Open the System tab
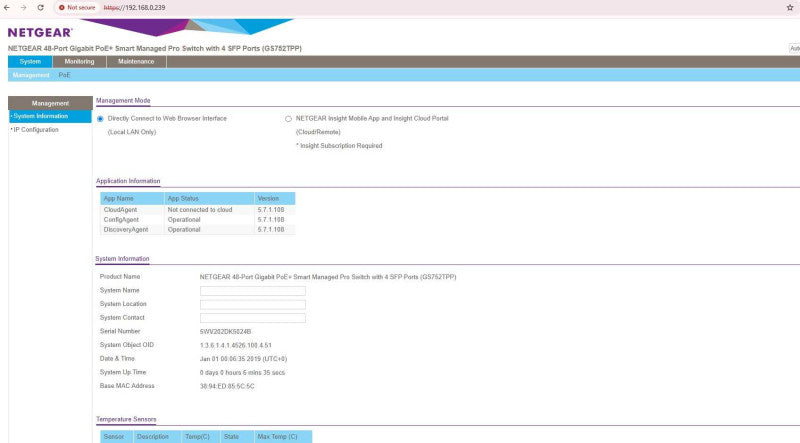The height and width of the screenshot is (443, 800). coord(30,61)
